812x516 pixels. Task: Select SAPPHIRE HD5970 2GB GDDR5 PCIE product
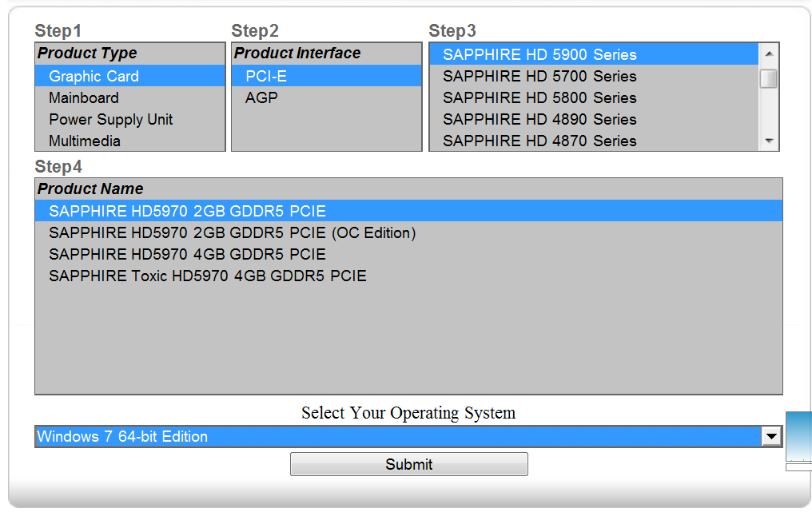point(408,211)
